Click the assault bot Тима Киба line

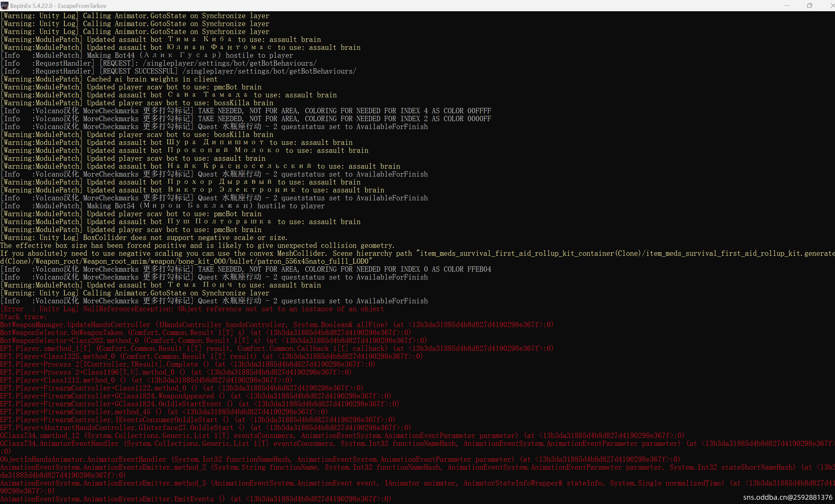click(160, 39)
